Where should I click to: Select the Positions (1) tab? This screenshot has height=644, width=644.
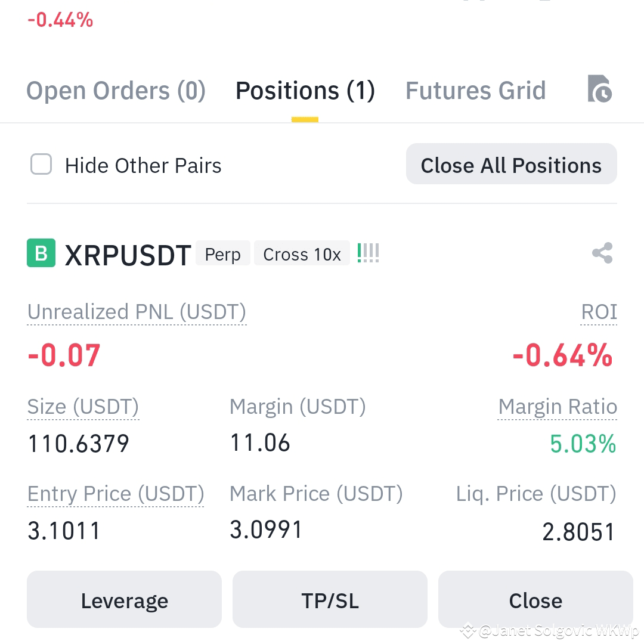[x=305, y=91]
